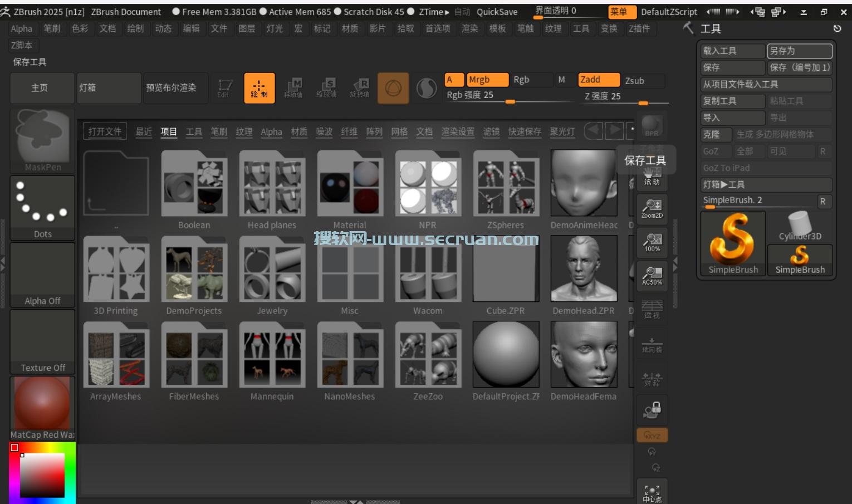Select the Cylinder3D tool icon
The width and height of the screenshot is (852, 504).
(800, 227)
